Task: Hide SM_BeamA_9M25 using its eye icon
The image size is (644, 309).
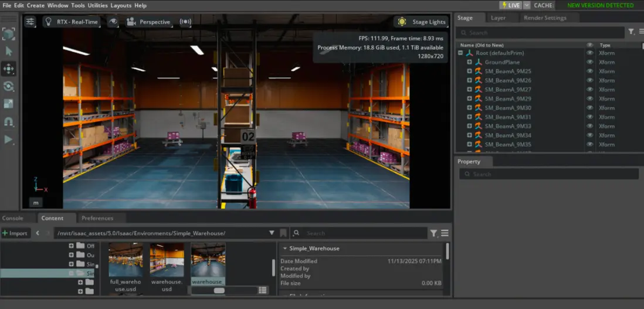Action: [x=589, y=71]
